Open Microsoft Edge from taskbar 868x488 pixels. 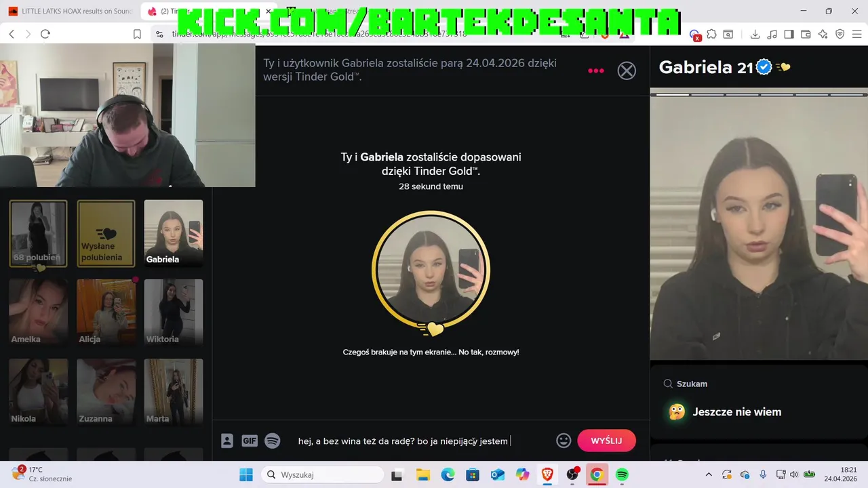448,474
